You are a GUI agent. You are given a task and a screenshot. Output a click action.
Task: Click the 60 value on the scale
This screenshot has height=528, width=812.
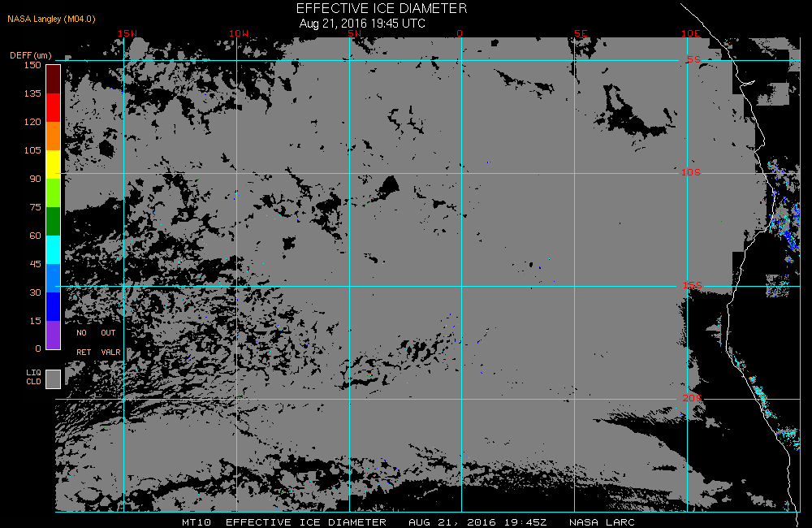[35, 236]
